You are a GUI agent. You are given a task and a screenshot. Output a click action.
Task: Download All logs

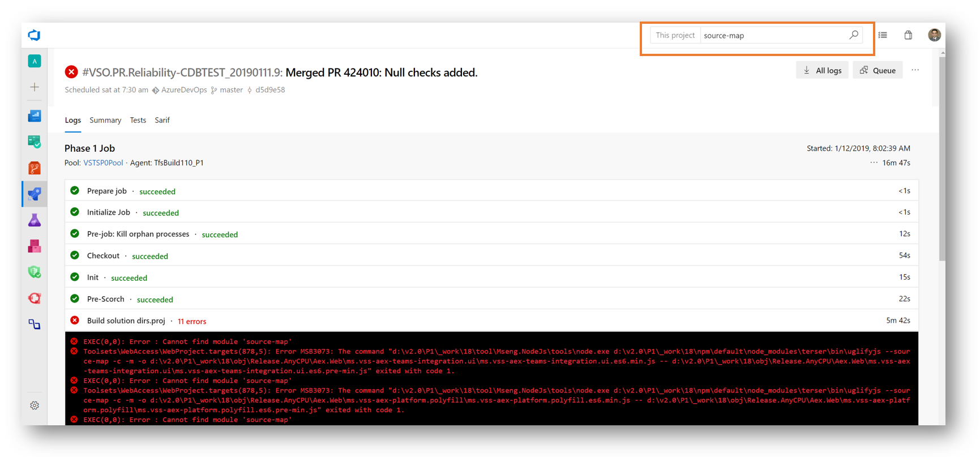point(822,70)
